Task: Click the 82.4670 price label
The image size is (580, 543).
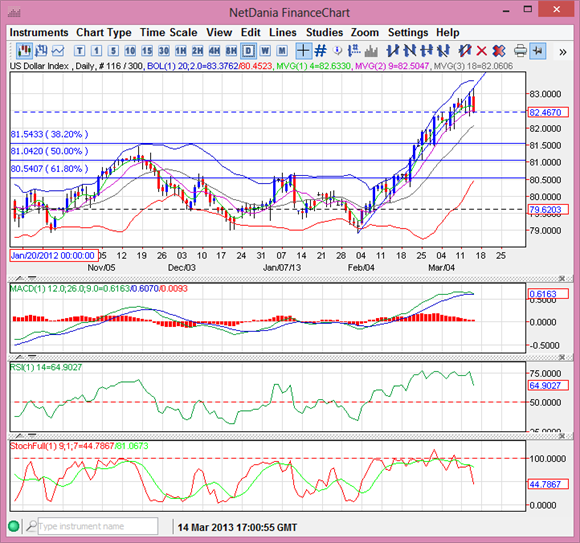Action: pyautogui.click(x=548, y=112)
